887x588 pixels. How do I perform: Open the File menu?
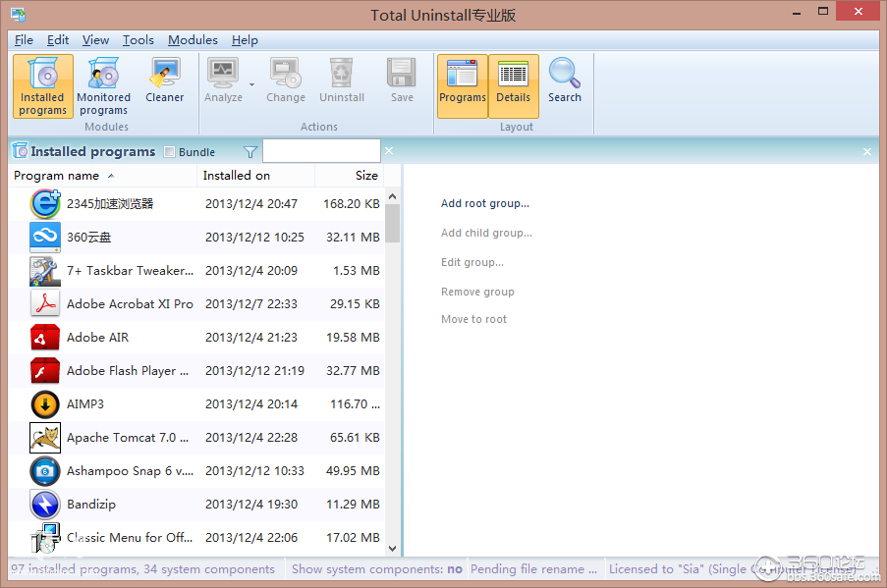point(24,40)
